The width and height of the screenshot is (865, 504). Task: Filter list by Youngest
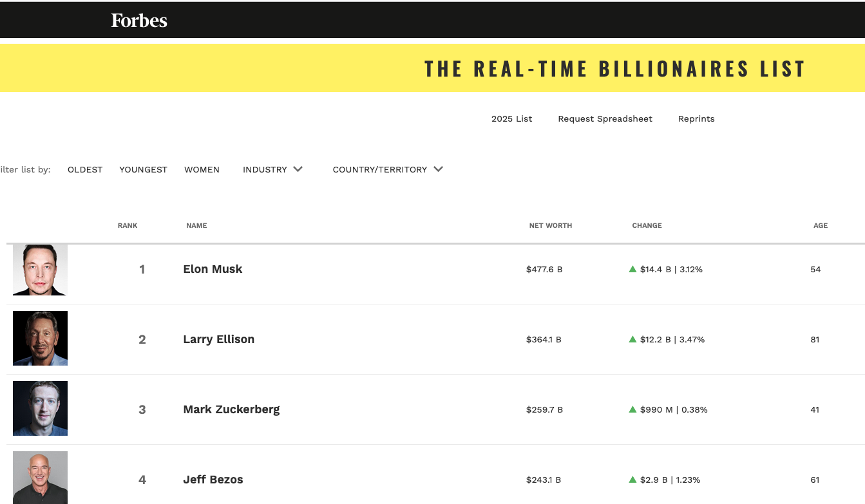coord(143,170)
